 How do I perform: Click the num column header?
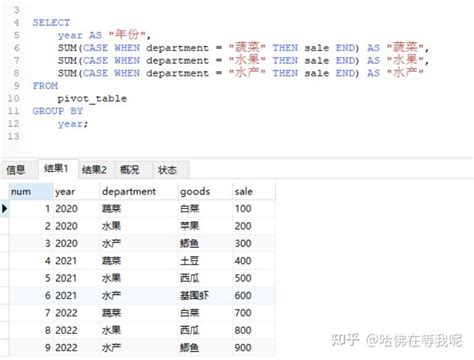coord(31,192)
